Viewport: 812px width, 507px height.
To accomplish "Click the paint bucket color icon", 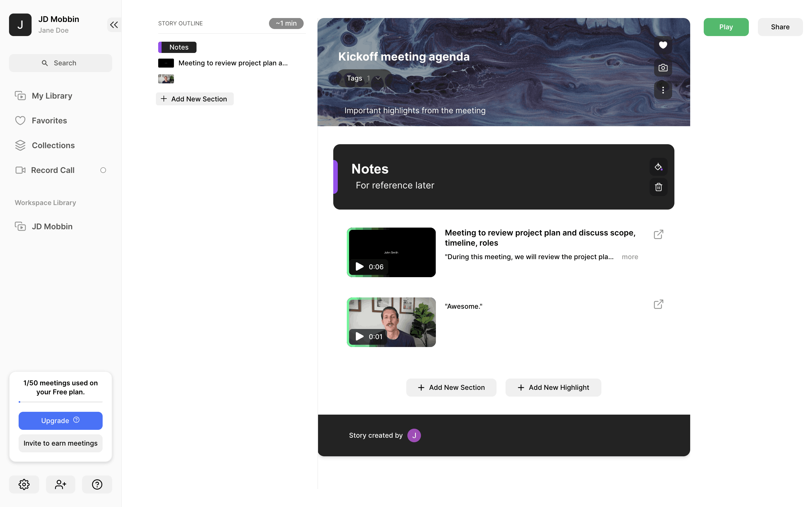I will [x=658, y=167].
